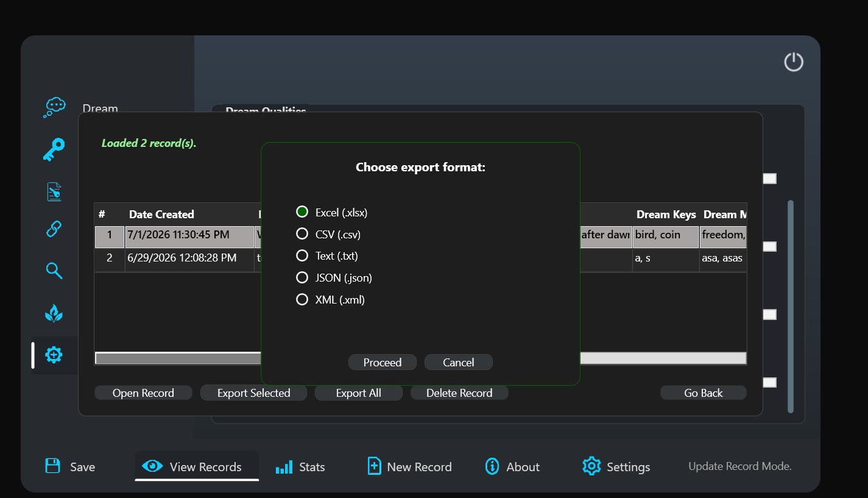Click the records table horizontal scrollbar thumb
Image resolution: width=868 pixels, height=498 pixels.
coord(178,358)
